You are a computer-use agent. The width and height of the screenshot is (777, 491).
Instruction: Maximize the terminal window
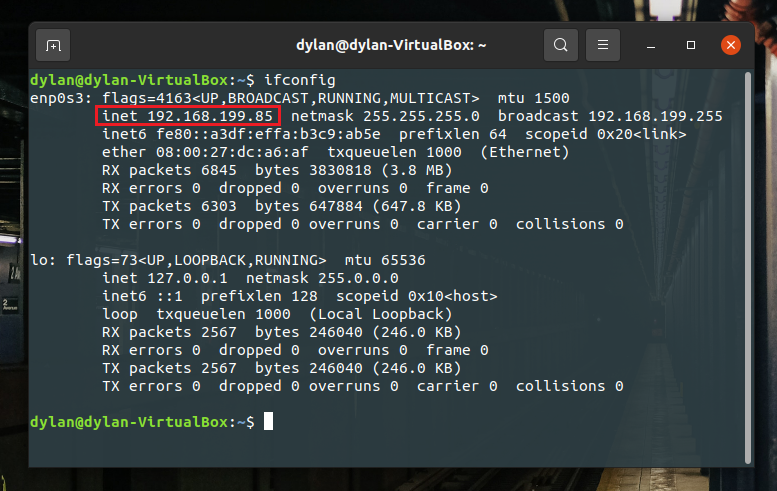point(691,45)
